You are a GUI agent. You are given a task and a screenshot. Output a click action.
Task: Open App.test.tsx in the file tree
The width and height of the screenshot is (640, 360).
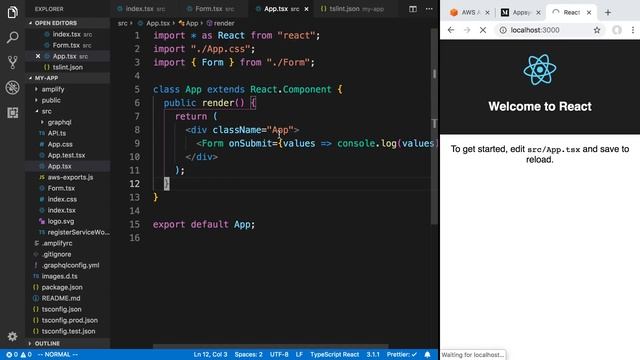coord(66,155)
